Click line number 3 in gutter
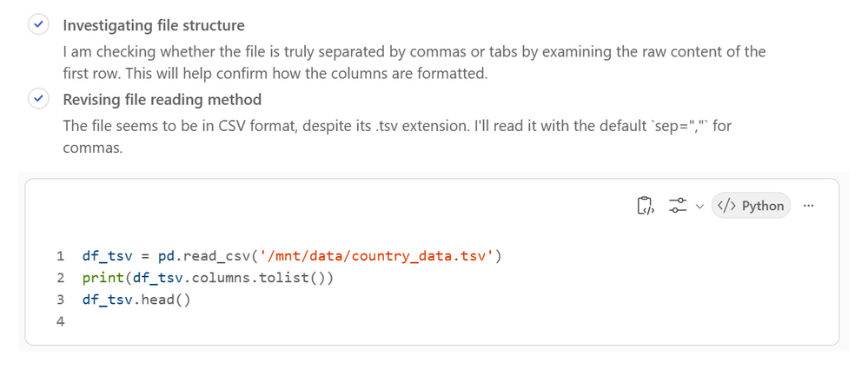The image size is (868, 369). [60, 300]
